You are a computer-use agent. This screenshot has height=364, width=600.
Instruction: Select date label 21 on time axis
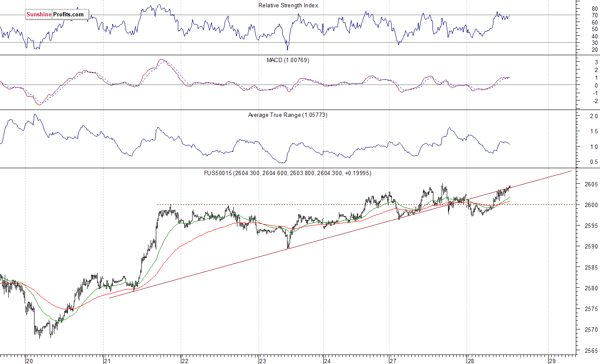107,361
